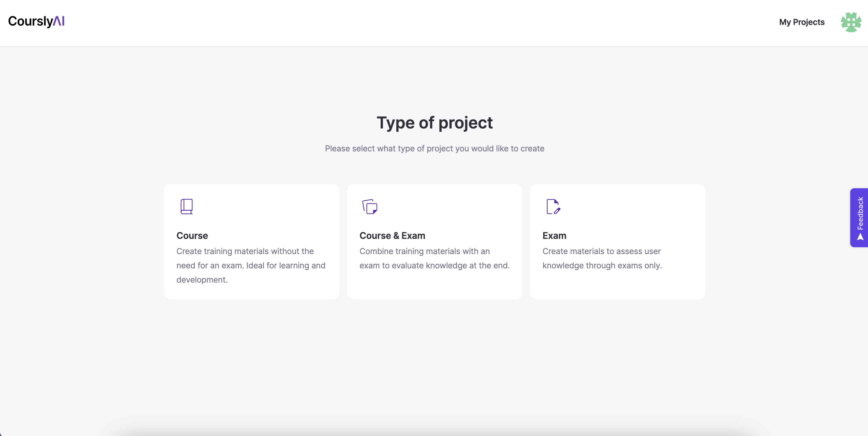
Task: Select the Course & Exam title
Action: click(x=392, y=235)
